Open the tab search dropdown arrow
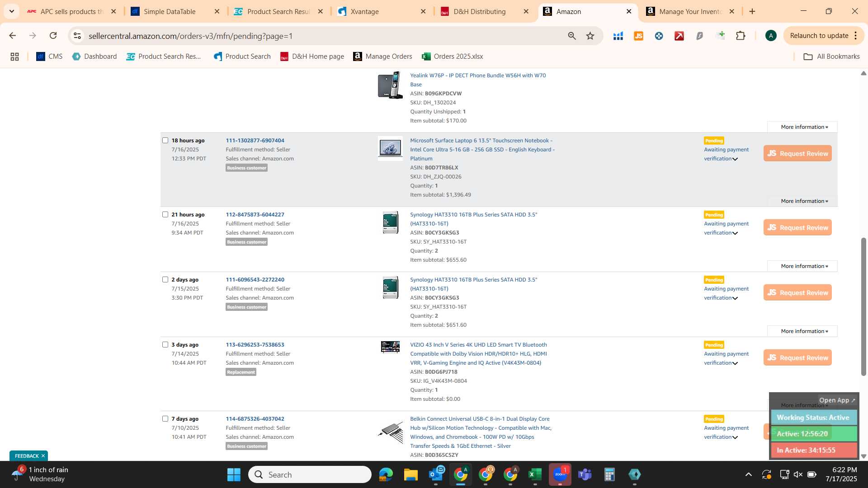This screenshot has width=868, height=488. click(11, 11)
